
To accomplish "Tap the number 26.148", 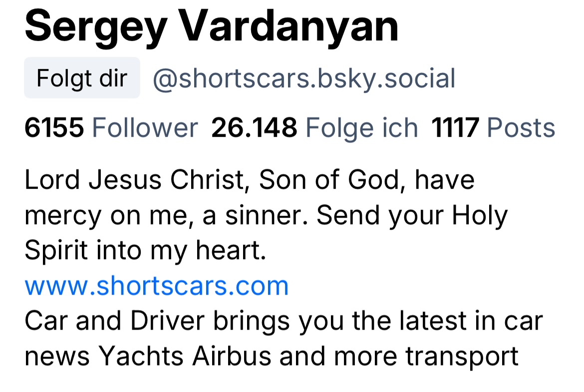I will coord(254,128).
